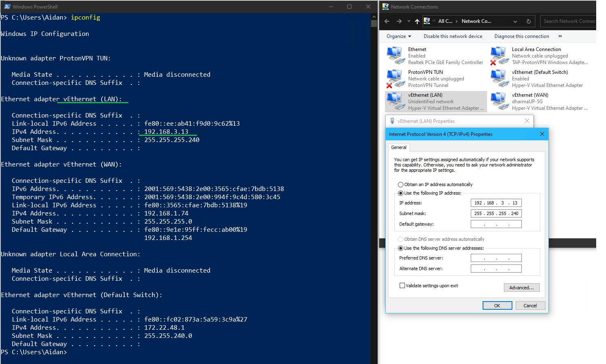Minimize the PowerShell window
Viewport: 606px width, 364px height.
click(331, 7)
